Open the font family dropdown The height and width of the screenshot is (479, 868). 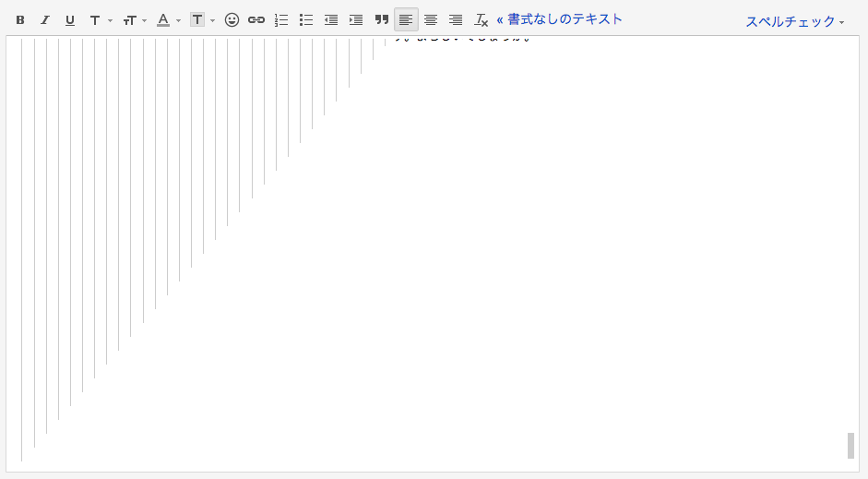tap(100, 19)
